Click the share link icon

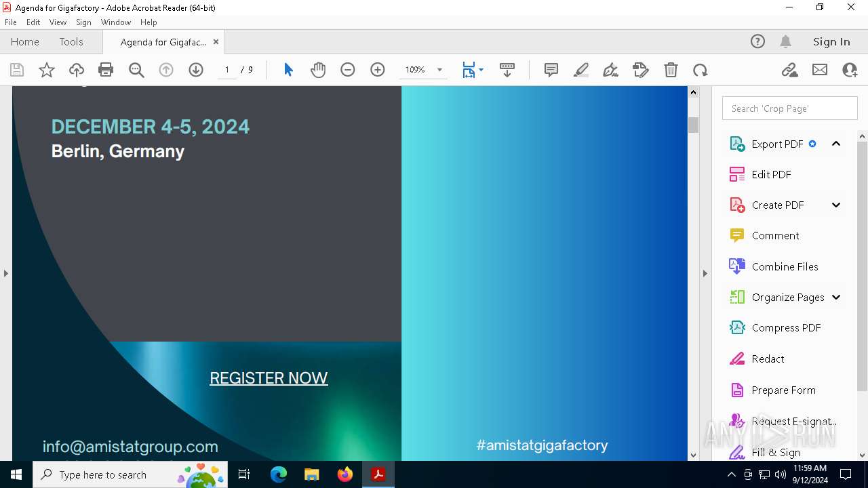pos(790,70)
